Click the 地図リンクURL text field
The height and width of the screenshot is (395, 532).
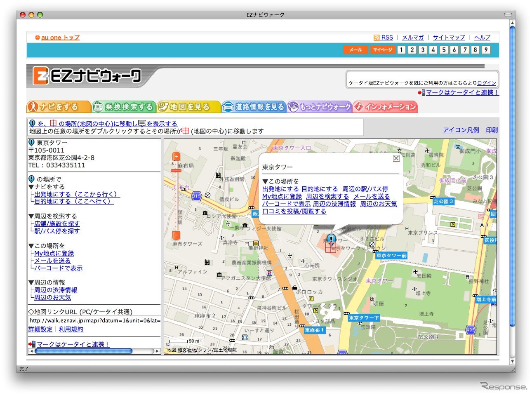click(94, 320)
